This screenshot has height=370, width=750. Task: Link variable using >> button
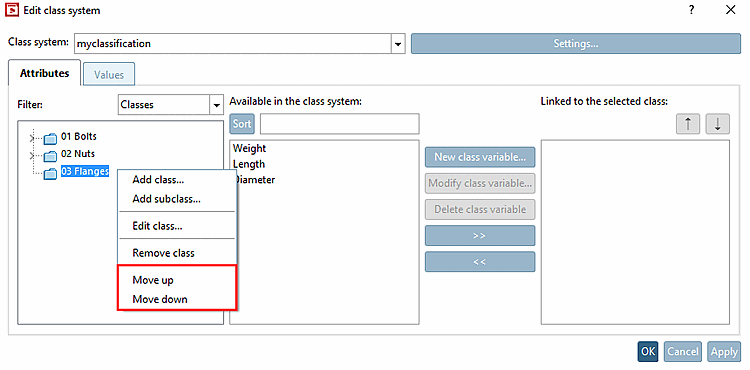point(480,236)
